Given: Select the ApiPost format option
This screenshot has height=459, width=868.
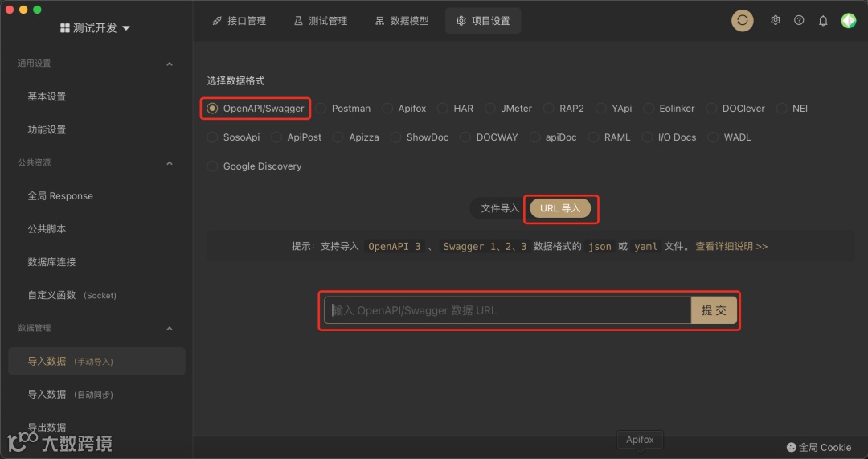Looking at the screenshot, I should (x=296, y=137).
